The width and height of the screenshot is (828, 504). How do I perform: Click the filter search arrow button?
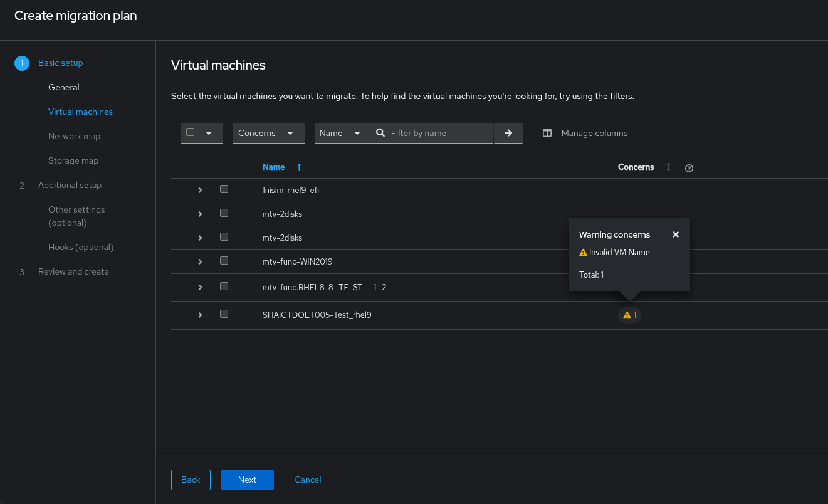click(508, 133)
